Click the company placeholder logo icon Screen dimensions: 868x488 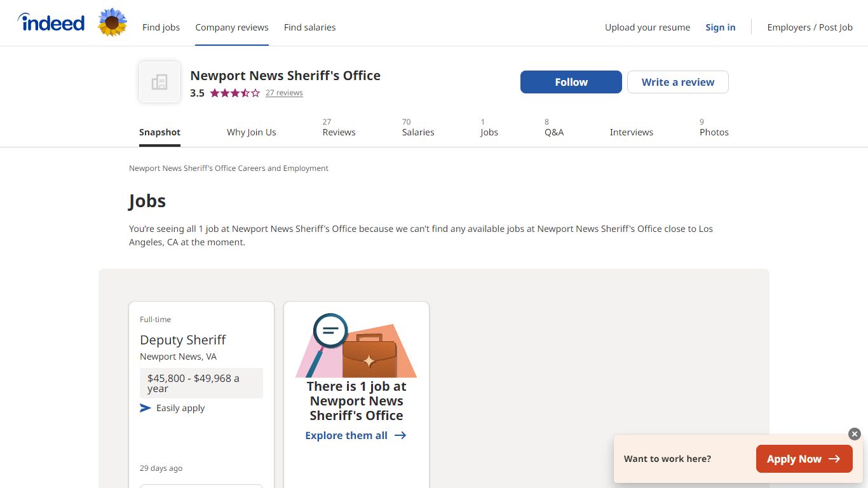[x=159, y=82]
